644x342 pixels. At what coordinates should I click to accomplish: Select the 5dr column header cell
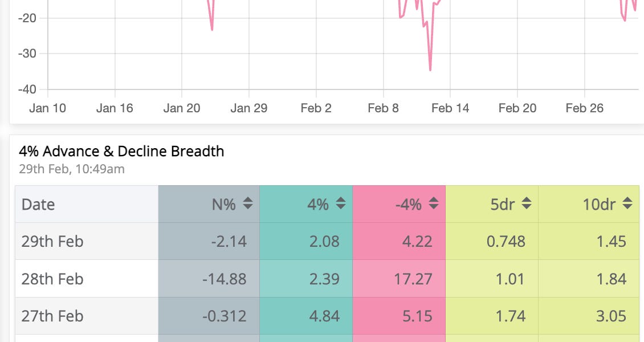[x=507, y=203]
